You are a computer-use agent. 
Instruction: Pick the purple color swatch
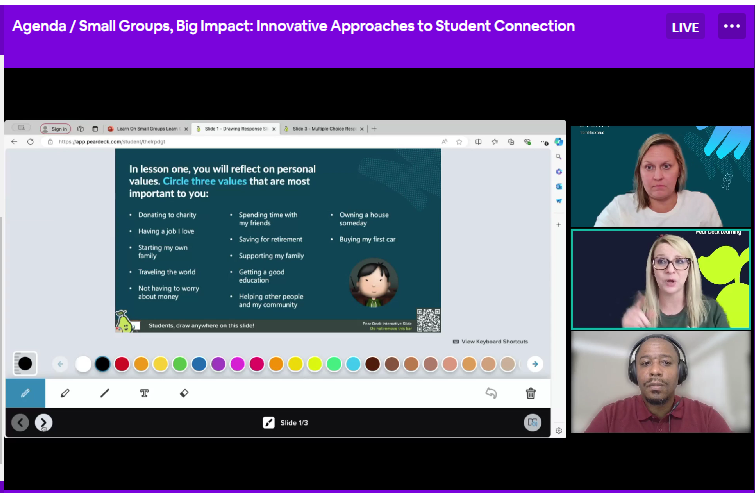point(218,364)
